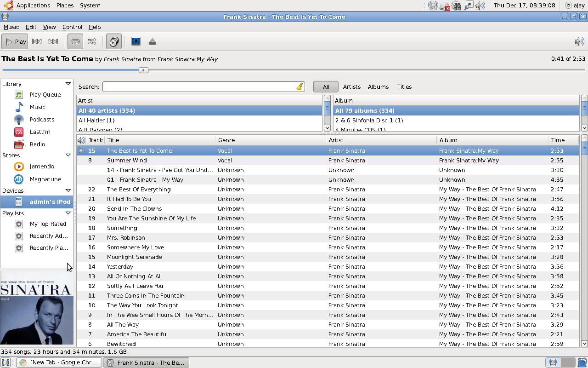Eject the device using eject icon
Image resolution: width=588 pixels, height=368 pixels.
[153, 41]
